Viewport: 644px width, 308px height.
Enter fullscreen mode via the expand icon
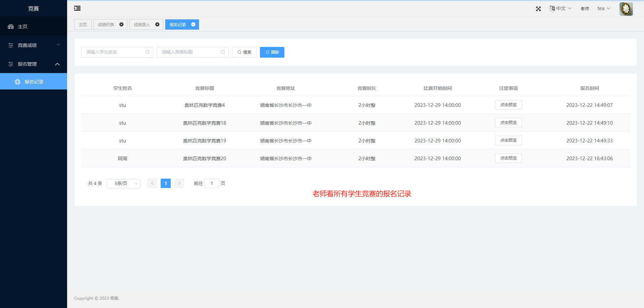point(538,9)
